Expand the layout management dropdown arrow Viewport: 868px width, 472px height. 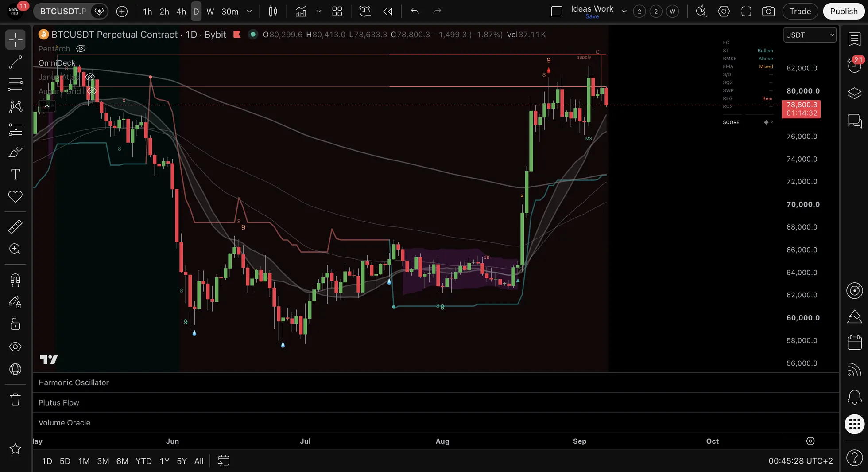click(624, 12)
